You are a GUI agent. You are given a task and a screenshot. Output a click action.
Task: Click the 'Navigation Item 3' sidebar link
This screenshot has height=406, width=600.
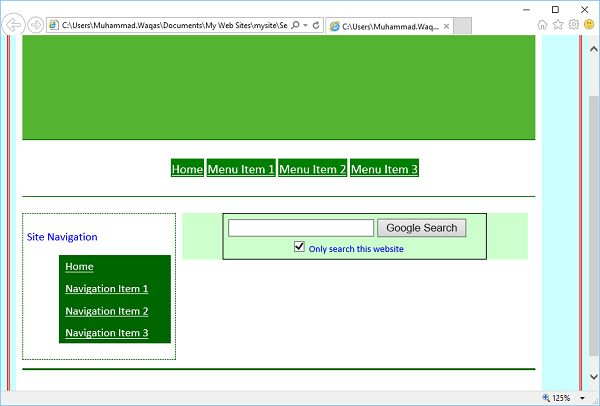(106, 333)
